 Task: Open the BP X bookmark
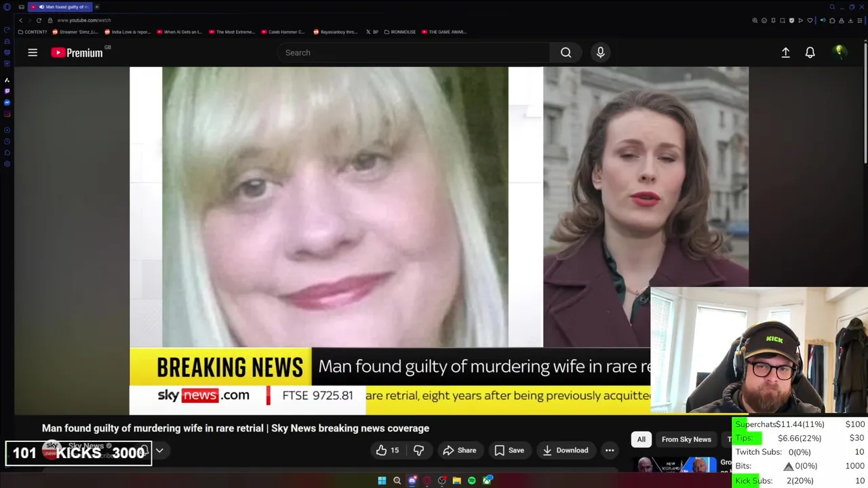(372, 32)
